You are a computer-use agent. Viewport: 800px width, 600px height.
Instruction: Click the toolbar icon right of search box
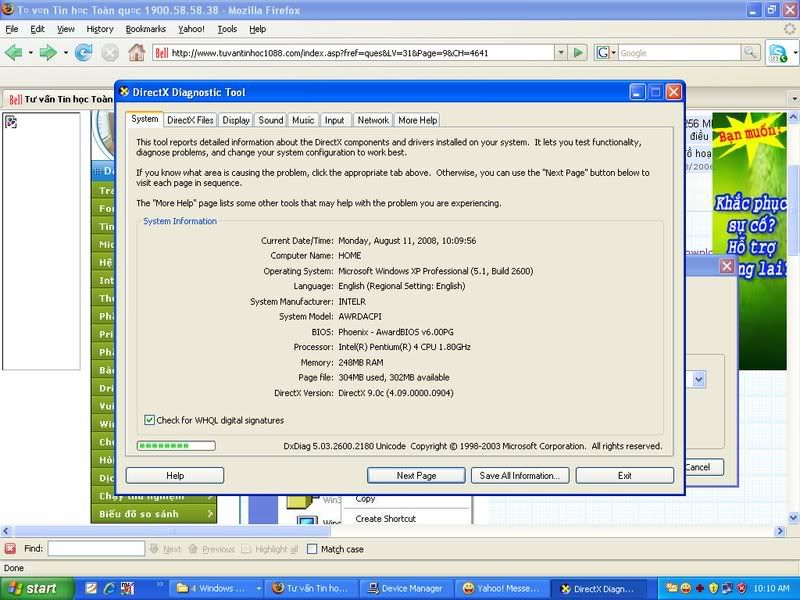(778, 53)
